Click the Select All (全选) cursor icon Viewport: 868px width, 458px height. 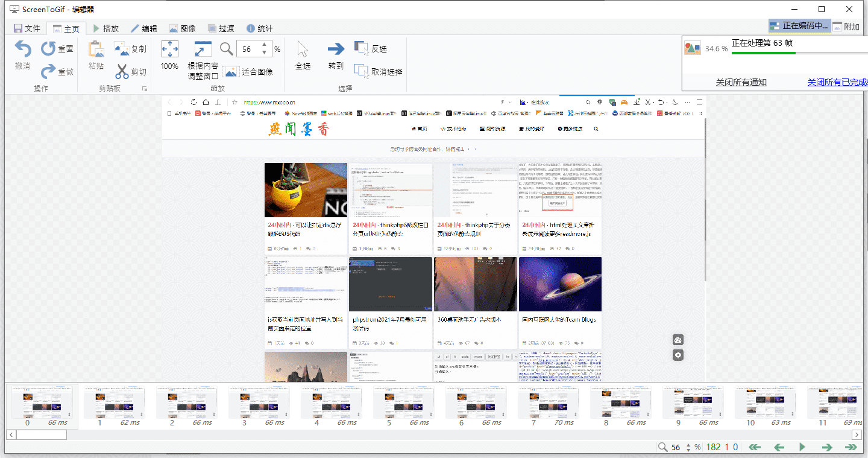point(303,49)
